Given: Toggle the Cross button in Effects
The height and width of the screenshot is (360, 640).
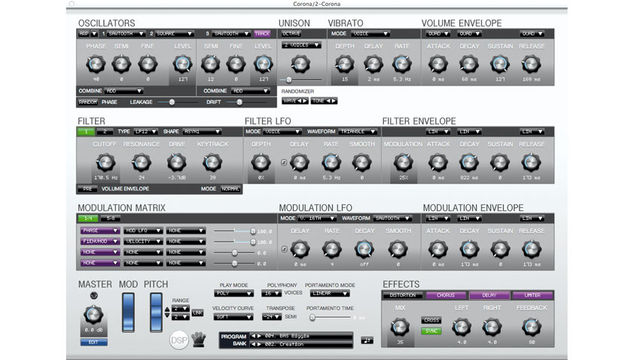Looking at the screenshot, I should [x=431, y=320].
